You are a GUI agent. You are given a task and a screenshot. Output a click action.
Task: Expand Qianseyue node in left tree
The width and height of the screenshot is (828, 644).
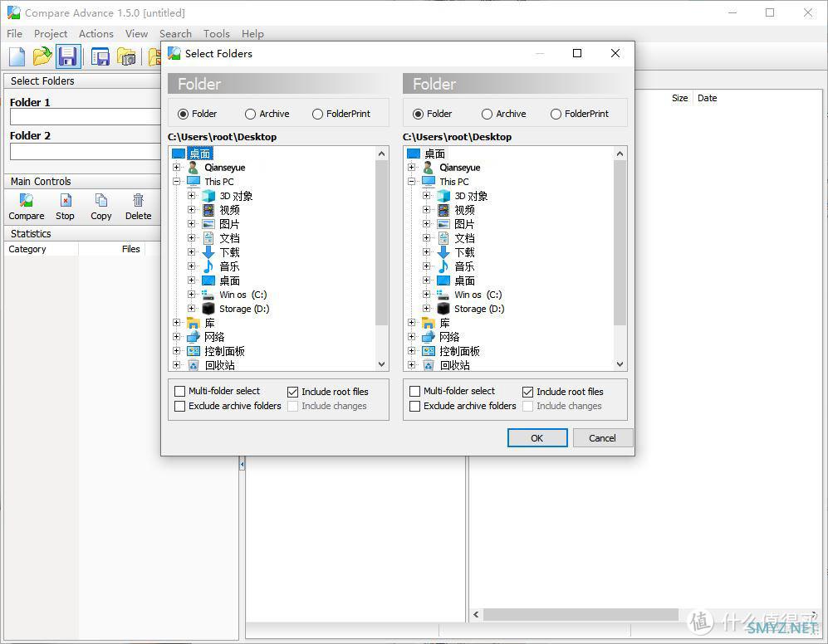point(176,168)
